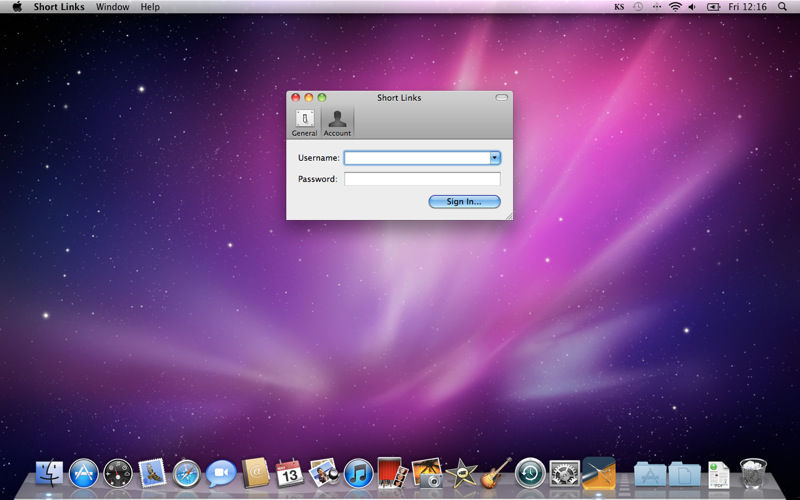Click the menu bar dots status icon
Image resolution: width=800 pixels, height=500 pixels.
pos(657,7)
